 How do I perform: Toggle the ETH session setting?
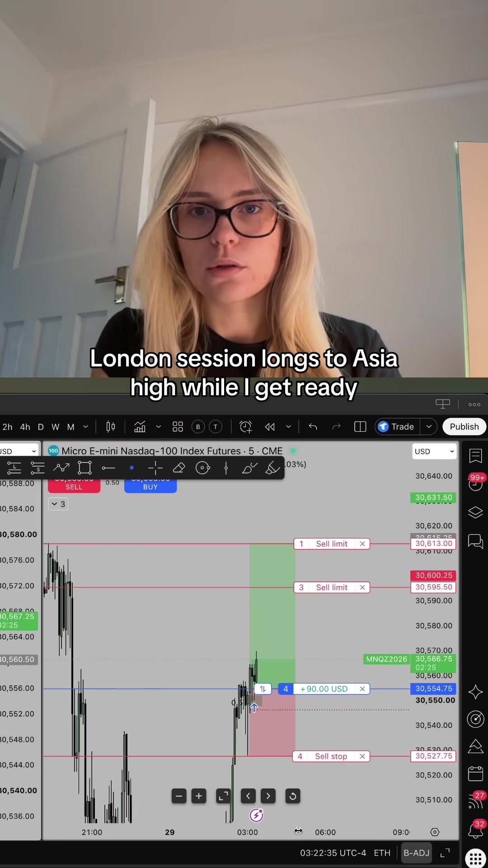(382, 853)
